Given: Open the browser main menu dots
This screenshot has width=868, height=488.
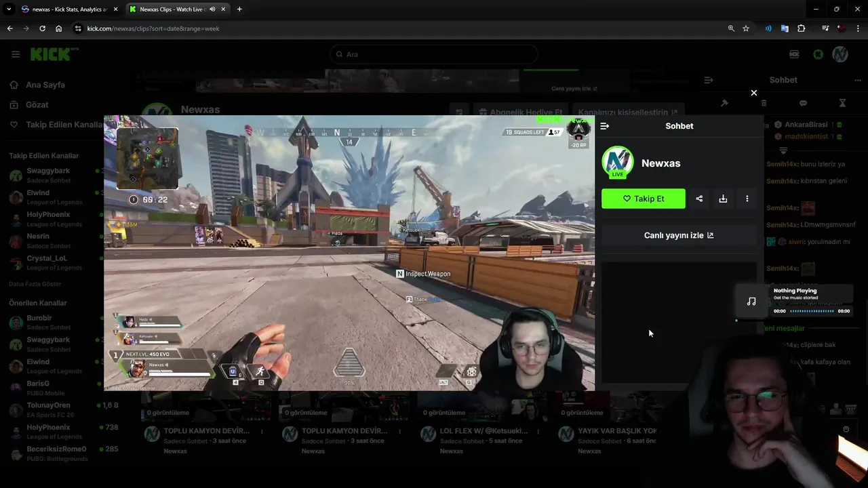Looking at the screenshot, I should (x=859, y=28).
